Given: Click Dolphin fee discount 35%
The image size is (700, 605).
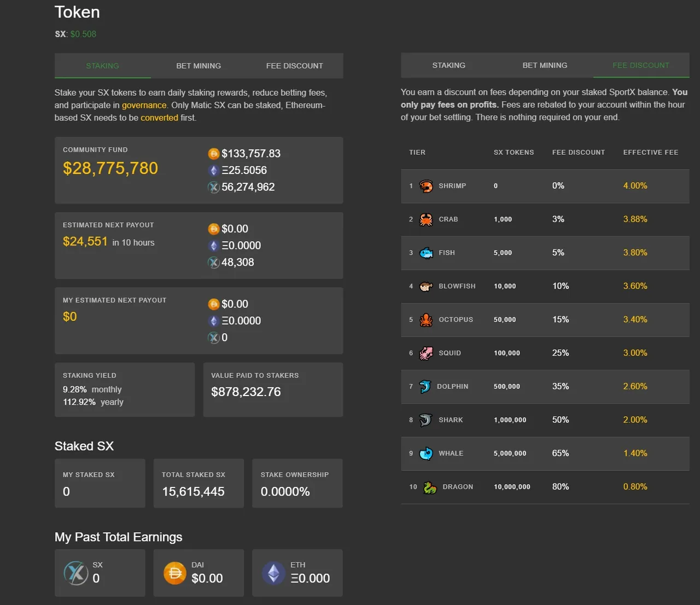Looking at the screenshot, I should pos(561,386).
